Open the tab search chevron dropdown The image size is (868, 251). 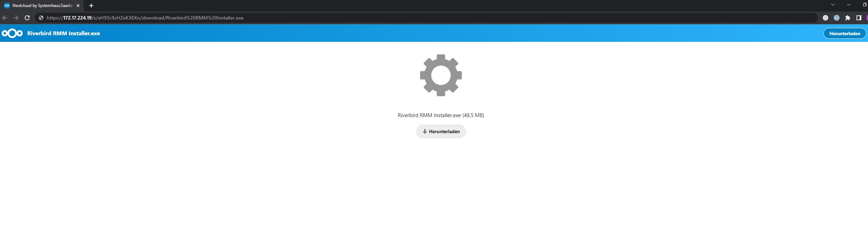point(833,5)
